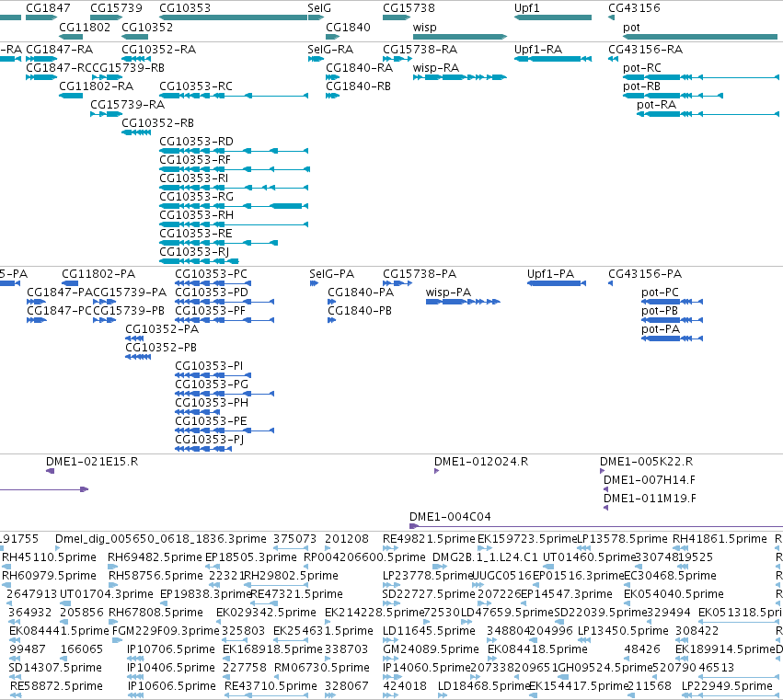Click the pot-RA transcript label
Viewport: 783px width, 700px height.
coord(656,105)
